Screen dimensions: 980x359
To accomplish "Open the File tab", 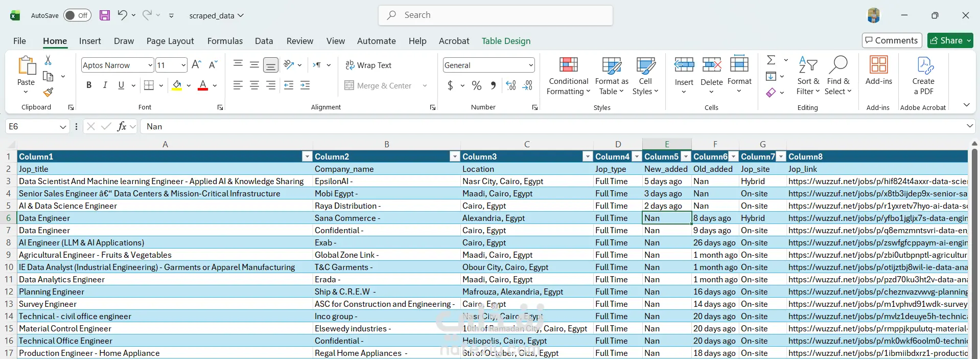I will (x=19, y=41).
